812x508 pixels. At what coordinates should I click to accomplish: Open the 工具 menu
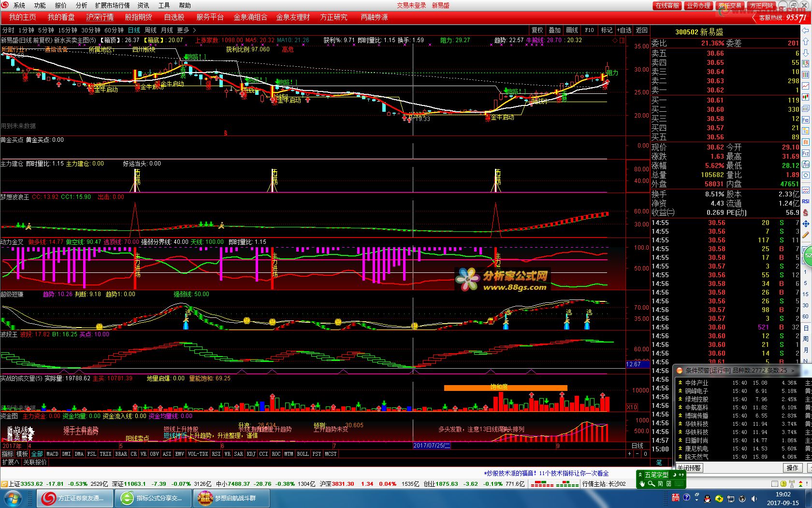(x=164, y=5)
